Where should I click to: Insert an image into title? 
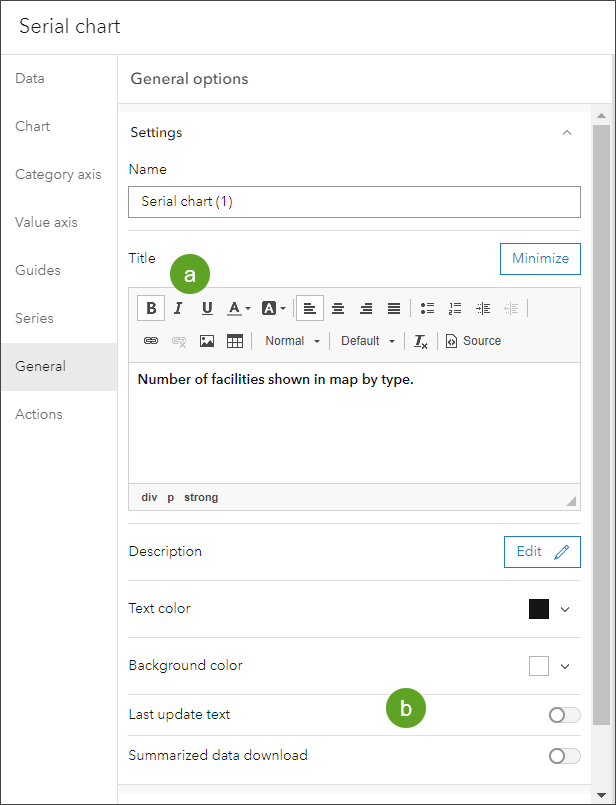click(x=207, y=341)
